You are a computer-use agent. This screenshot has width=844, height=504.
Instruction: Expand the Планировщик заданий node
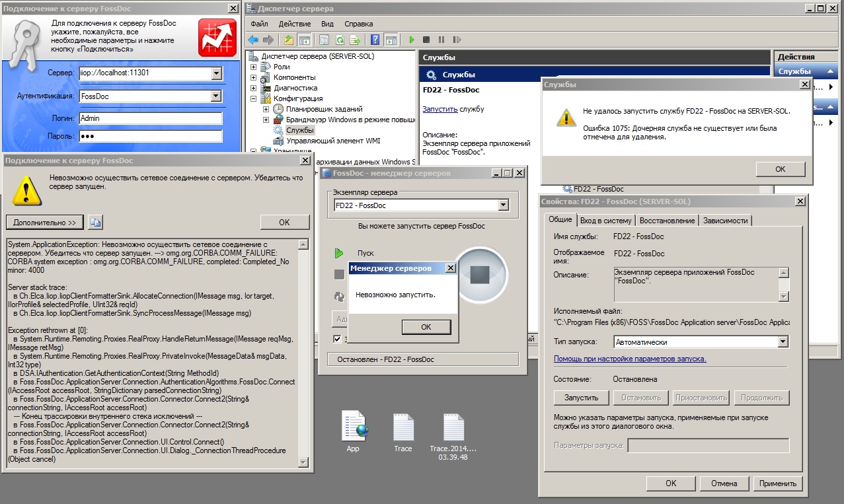click(x=266, y=109)
